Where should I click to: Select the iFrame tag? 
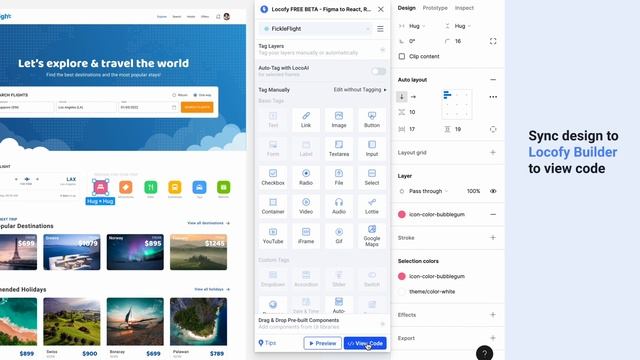coord(306,236)
